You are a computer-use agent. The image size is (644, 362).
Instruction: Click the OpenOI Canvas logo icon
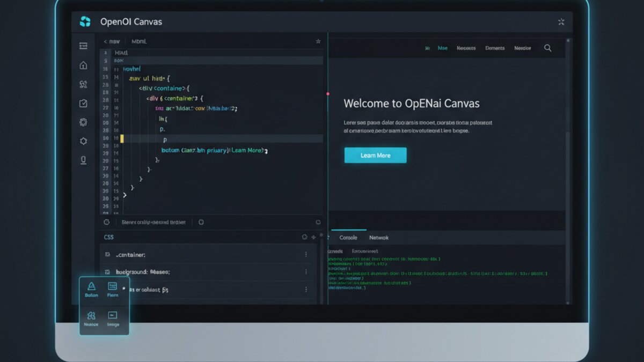(85, 21)
